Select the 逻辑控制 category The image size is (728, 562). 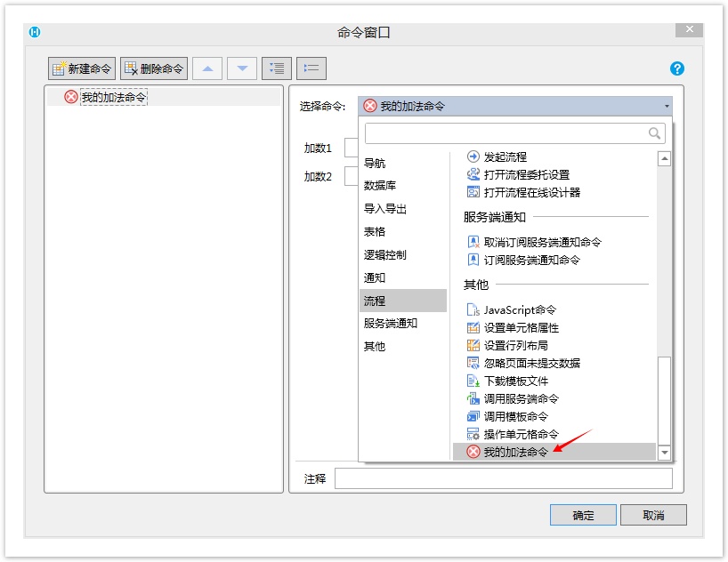coord(384,255)
